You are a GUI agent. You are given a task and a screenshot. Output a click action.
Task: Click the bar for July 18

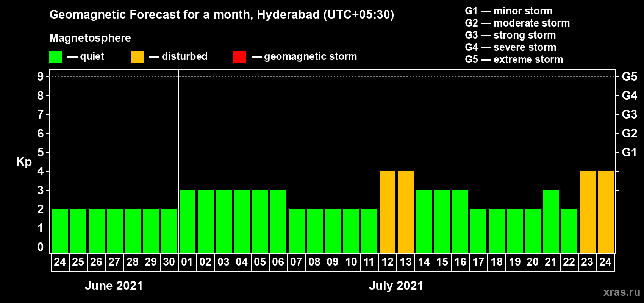click(x=497, y=231)
